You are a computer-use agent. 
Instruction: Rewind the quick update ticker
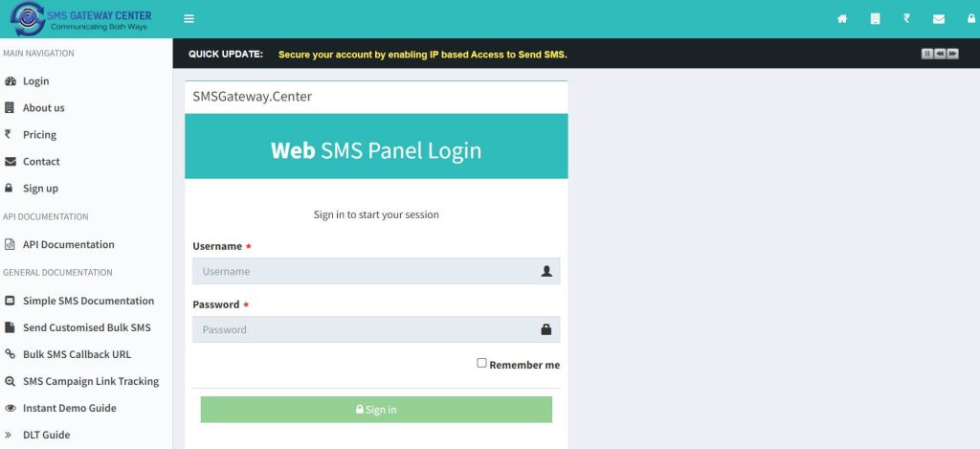940,54
